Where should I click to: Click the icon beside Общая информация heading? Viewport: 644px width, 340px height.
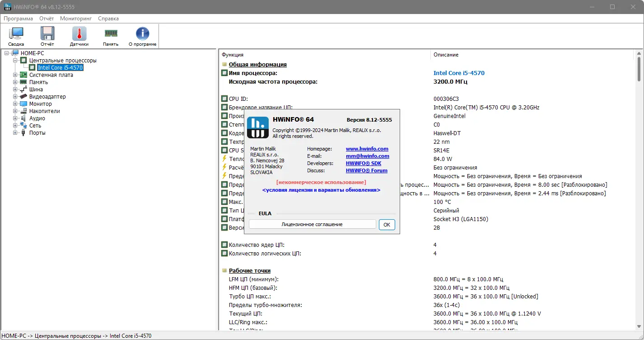click(224, 65)
